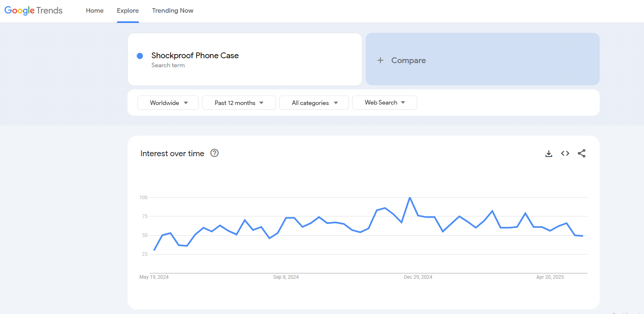644x314 pixels.
Task: Click the 75 value on y-axis
Action: tap(145, 216)
